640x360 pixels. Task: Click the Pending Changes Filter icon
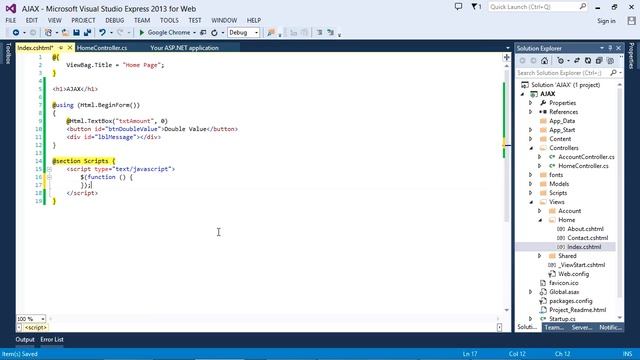(561, 61)
